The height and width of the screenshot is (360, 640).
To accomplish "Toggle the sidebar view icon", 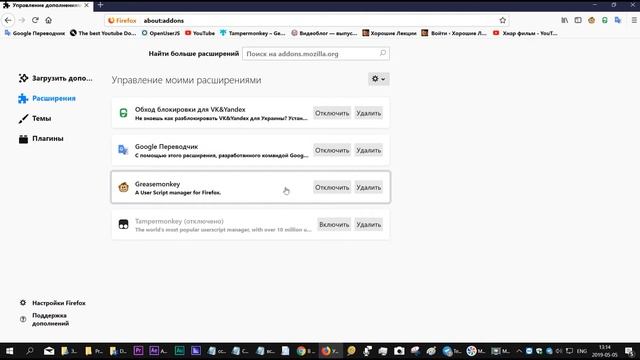I will [x=578, y=20].
